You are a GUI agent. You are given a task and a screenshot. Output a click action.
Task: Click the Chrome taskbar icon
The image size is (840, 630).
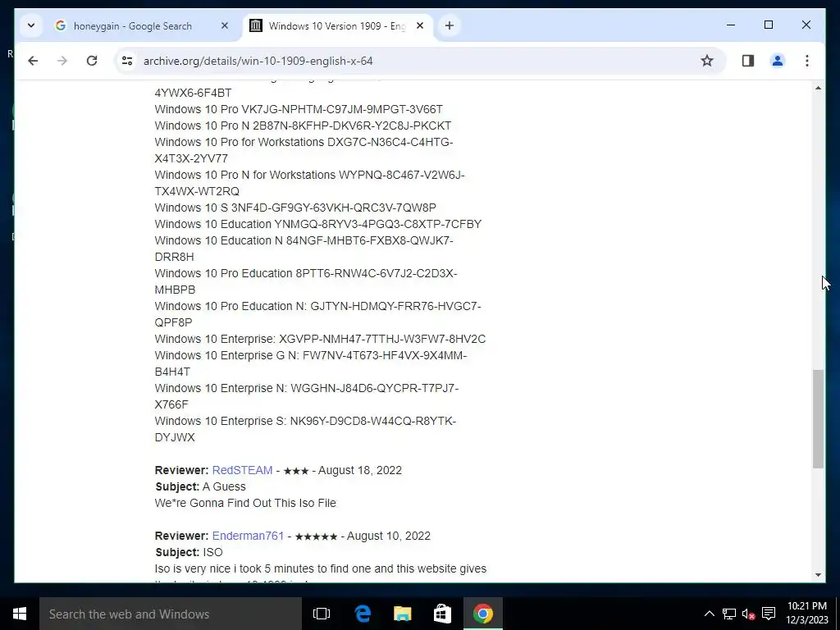482,614
